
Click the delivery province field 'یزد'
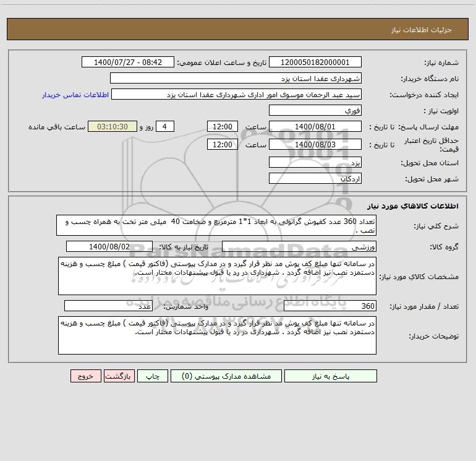[x=315, y=162]
